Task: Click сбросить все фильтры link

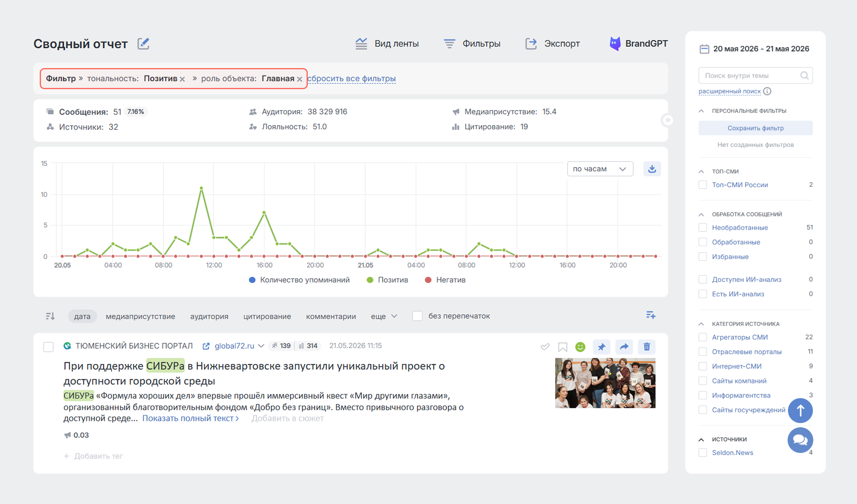Action: (351, 79)
